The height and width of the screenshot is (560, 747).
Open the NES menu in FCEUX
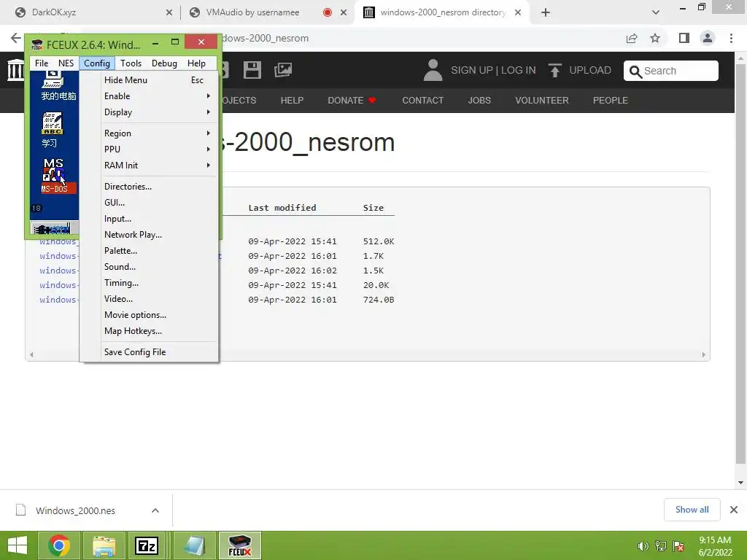point(66,63)
